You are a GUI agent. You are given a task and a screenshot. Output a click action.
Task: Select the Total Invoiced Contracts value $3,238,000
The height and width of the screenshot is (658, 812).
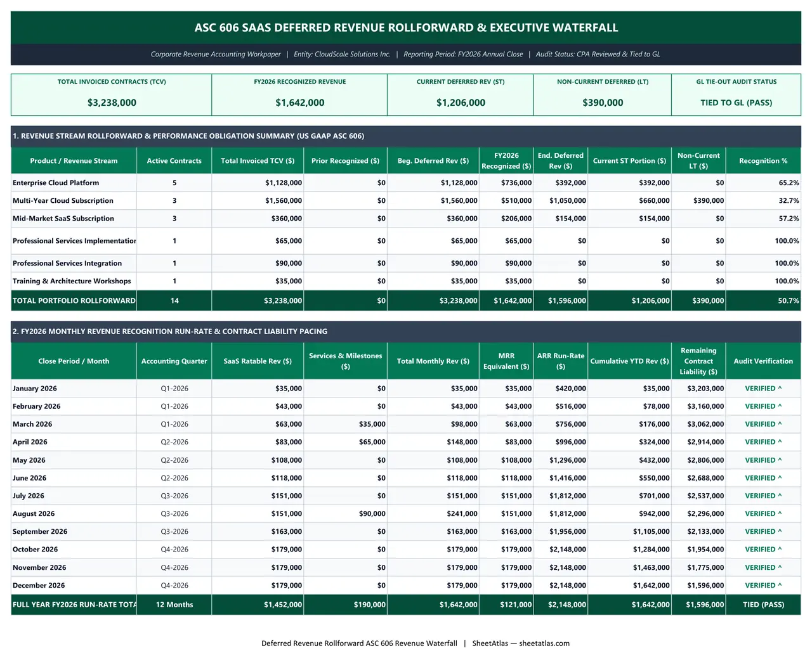pos(112,103)
